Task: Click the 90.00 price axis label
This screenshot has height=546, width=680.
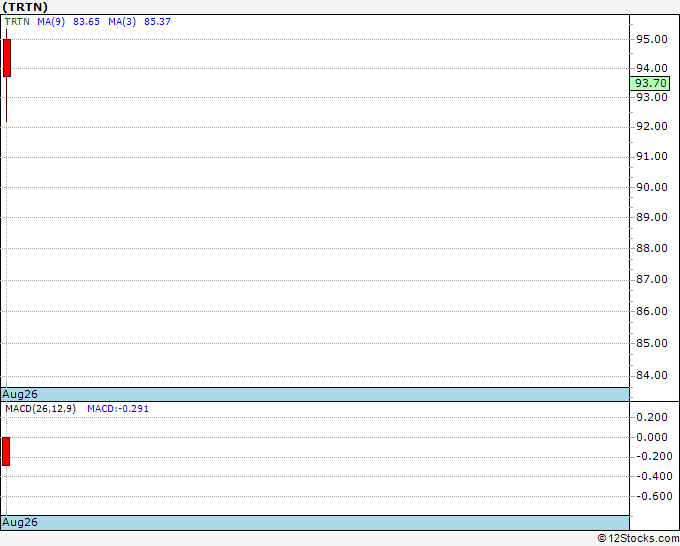Action: coord(651,187)
